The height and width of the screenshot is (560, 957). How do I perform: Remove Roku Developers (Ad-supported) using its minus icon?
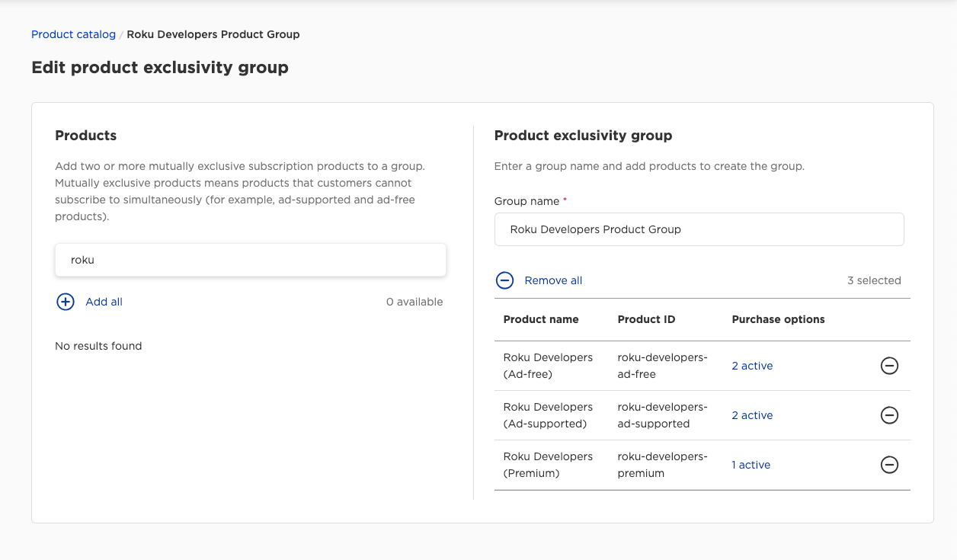pyautogui.click(x=889, y=415)
